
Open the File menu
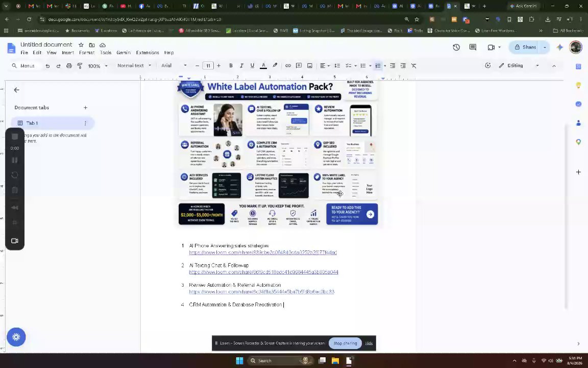(x=24, y=53)
